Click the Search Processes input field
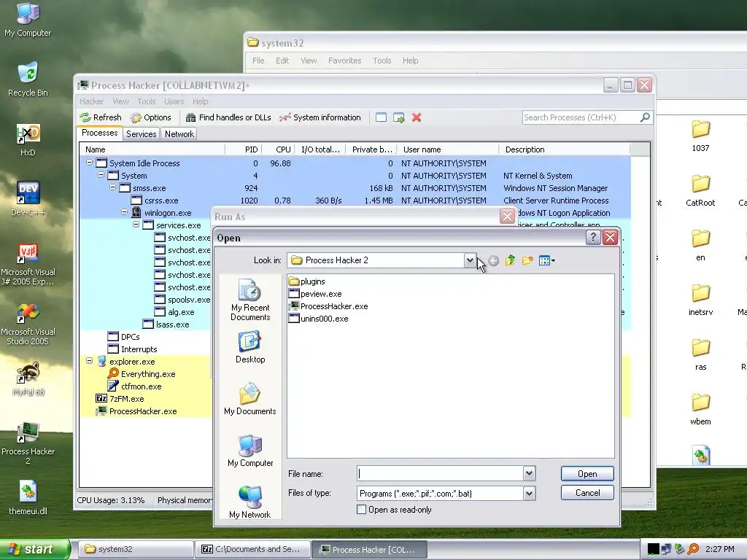Viewport: 747px width, 560px height. pos(581,117)
